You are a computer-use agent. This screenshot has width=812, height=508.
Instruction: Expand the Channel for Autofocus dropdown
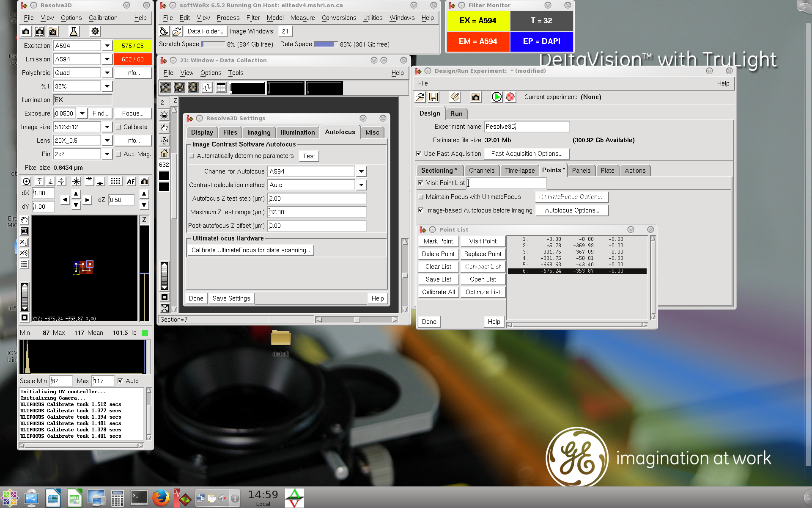pyautogui.click(x=361, y=171)
